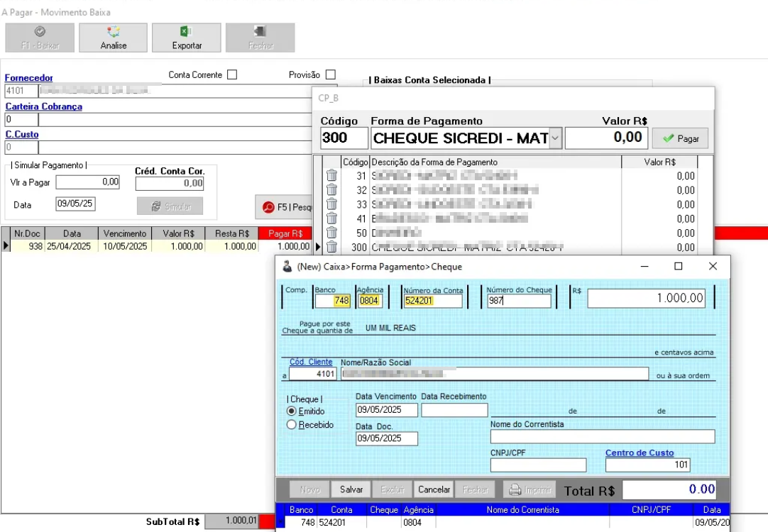Viewport: 768px width, 532px height.
Task: Click the Vlr a Pagar field
Action: tap(88, 182)
